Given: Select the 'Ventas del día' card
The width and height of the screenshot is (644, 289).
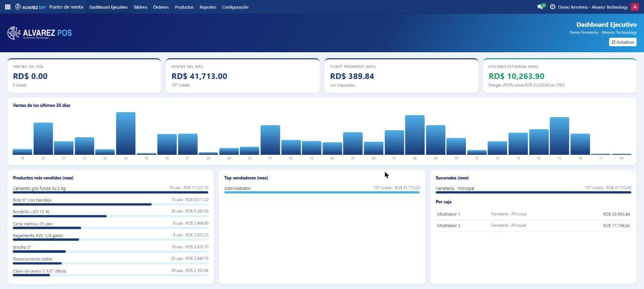Looking at the screenshot, I should pos(84,76).
